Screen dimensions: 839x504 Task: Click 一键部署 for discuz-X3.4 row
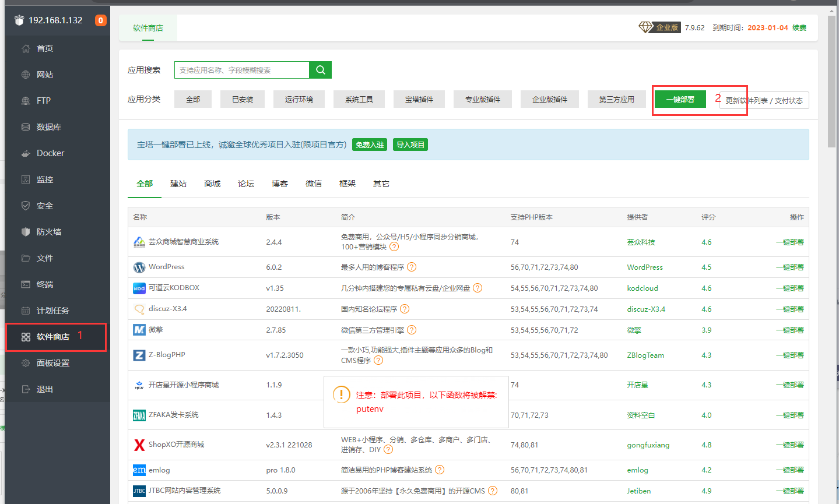coord(790,309)
